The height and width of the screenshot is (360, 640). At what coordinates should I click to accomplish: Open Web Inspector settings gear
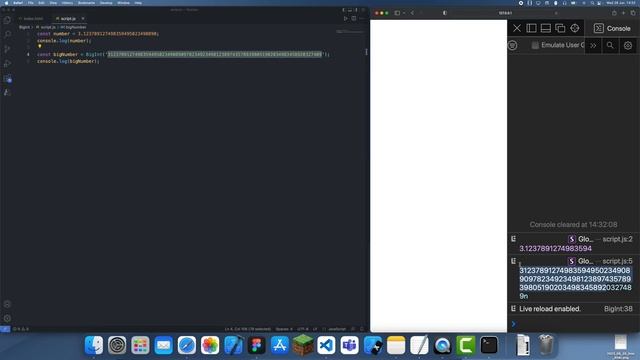point(628,45)
